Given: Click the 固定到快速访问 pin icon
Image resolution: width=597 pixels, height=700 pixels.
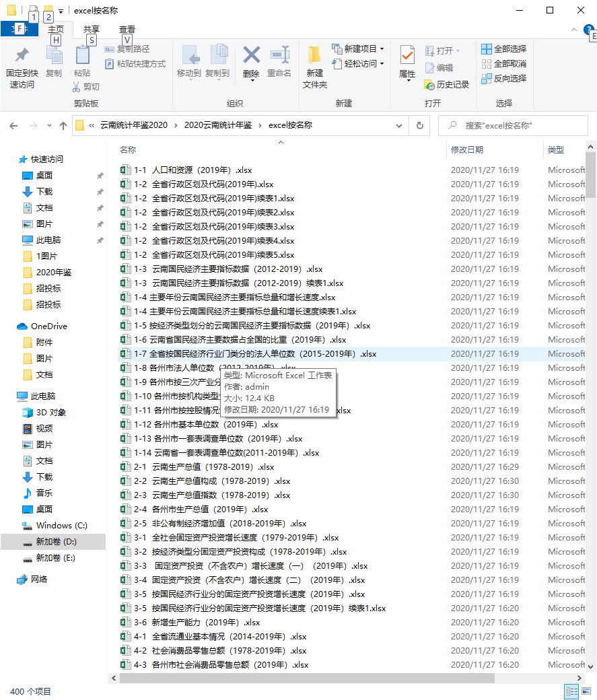Looking at the screenshot, I should click(22, 55).
